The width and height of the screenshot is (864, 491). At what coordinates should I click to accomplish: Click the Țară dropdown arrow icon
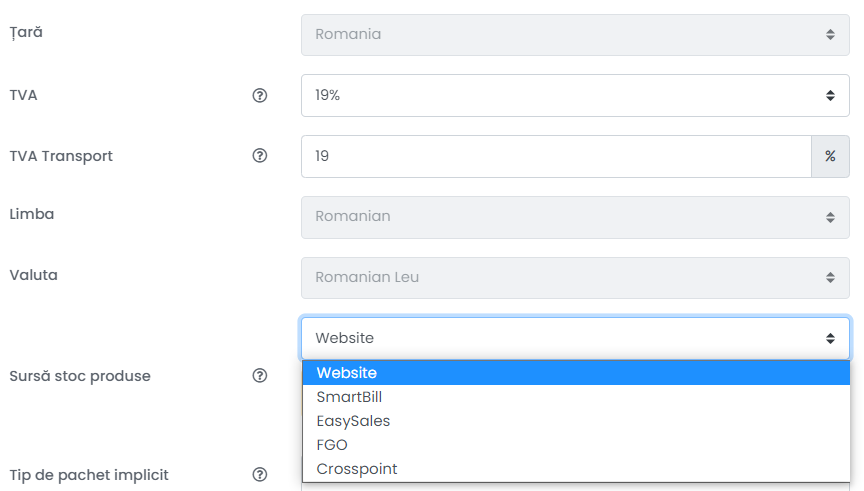(830, 35)
